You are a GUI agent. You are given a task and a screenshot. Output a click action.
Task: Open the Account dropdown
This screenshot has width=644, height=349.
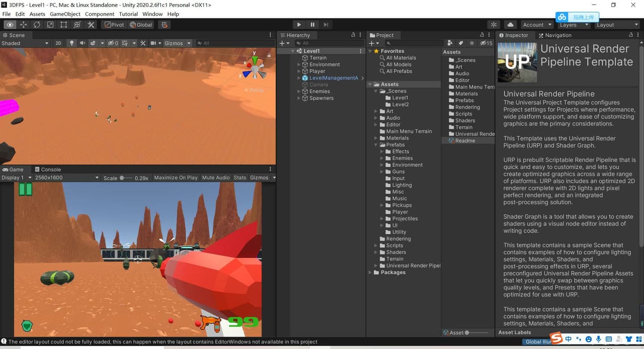(x=536, y=25)
